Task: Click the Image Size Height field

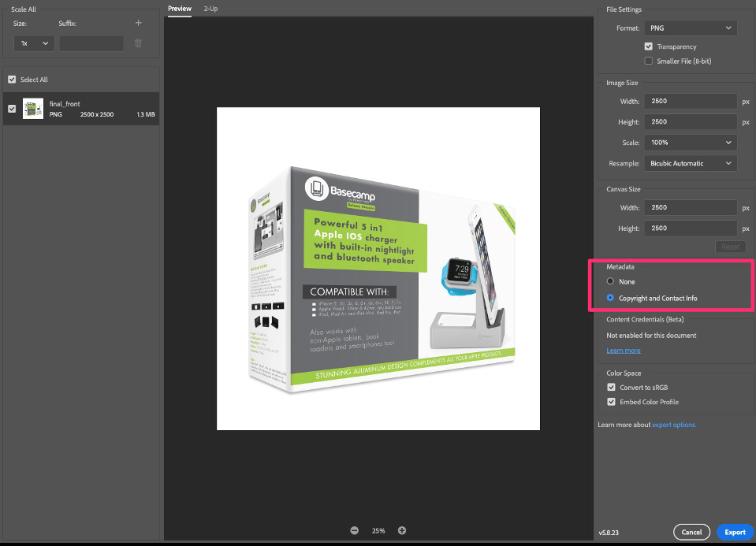Action: (691, 122)
